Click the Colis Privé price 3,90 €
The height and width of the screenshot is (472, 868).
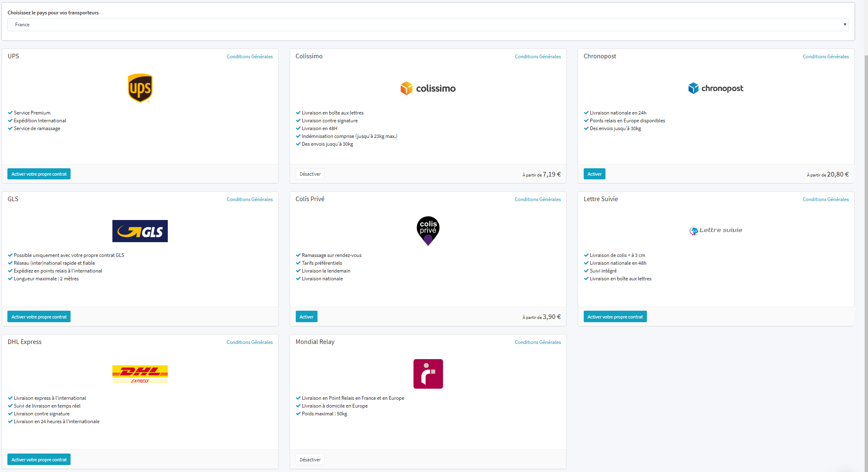552,317
